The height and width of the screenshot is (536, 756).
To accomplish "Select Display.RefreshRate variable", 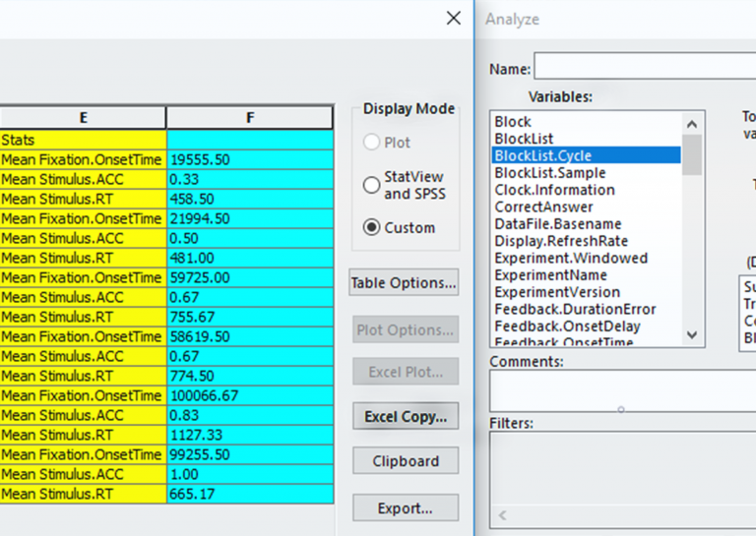I will coord(587,241).
